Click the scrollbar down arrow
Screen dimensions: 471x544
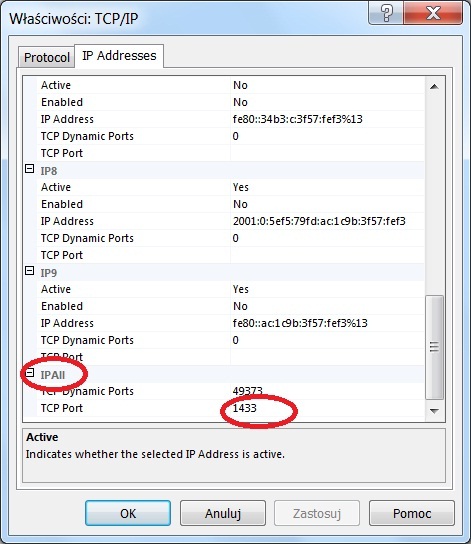click(434, 411)
